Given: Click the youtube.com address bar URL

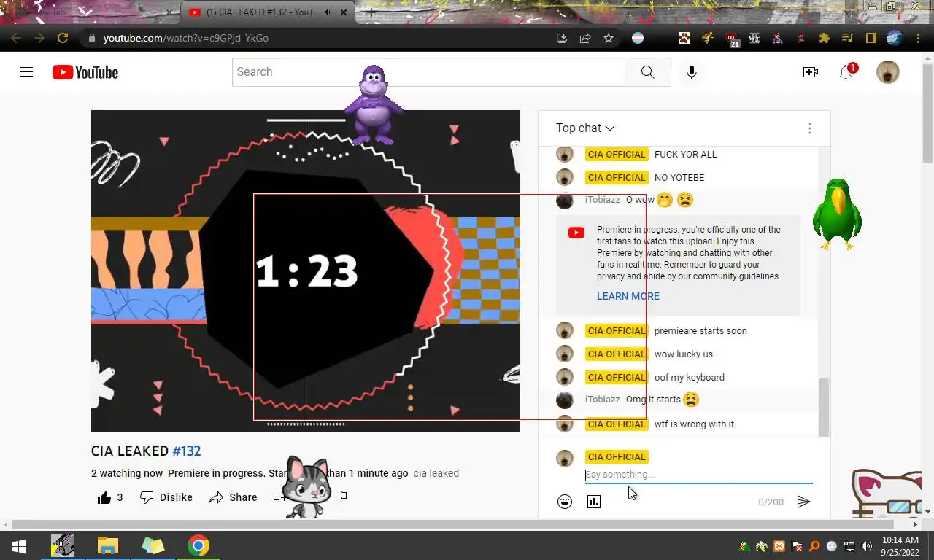Looking at the screenshot, I should pyautogui.click(x=186, y=38).
